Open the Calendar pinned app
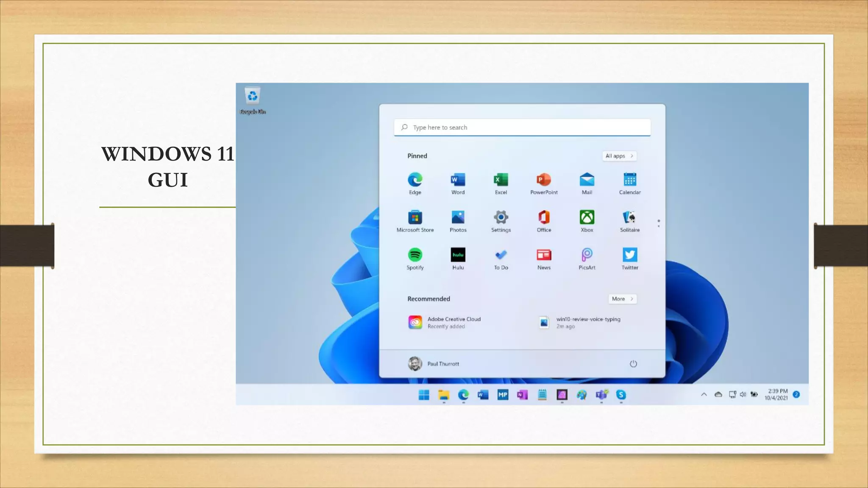Image resolution: width=868 pixels, height=488 pixels. [x=630, y=183]
